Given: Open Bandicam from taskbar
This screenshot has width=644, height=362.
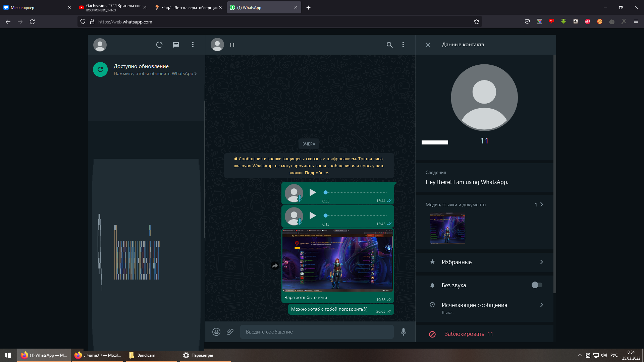Looking at the screenshot, I should click(x=152, y=355).
